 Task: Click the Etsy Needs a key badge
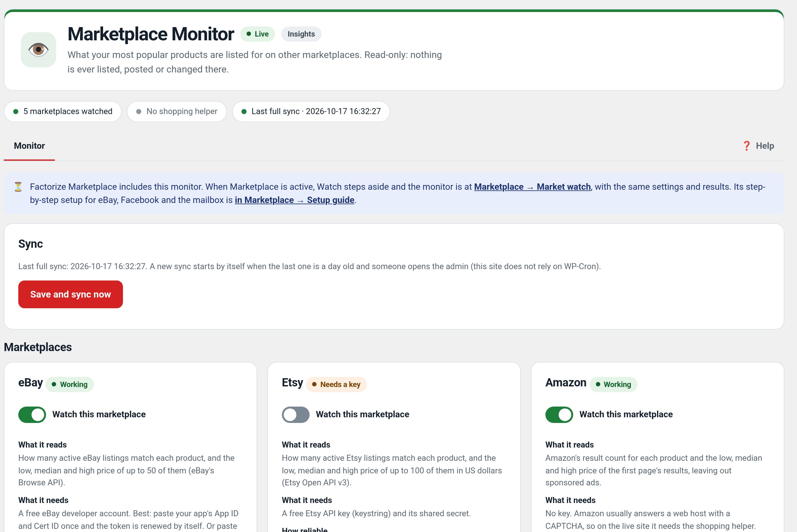click(x=336, y=385)
